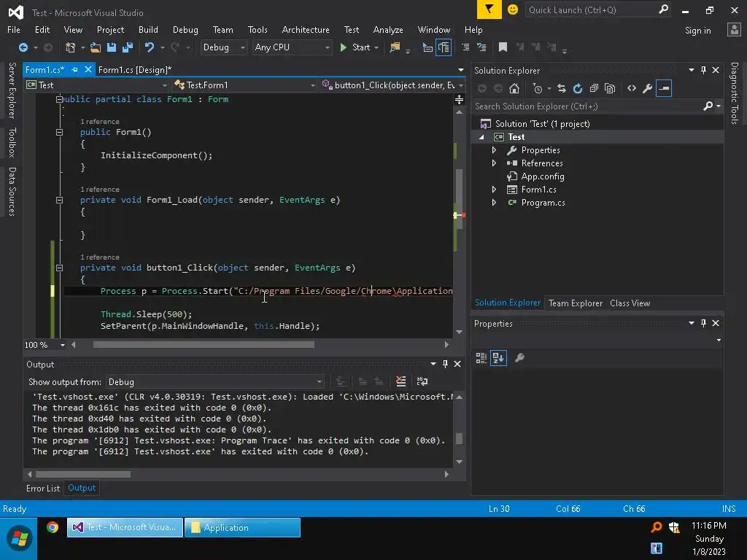Toggle Auto Hide pin on Output window
Viewport: 747px width, 560px height.
(445, 364)
